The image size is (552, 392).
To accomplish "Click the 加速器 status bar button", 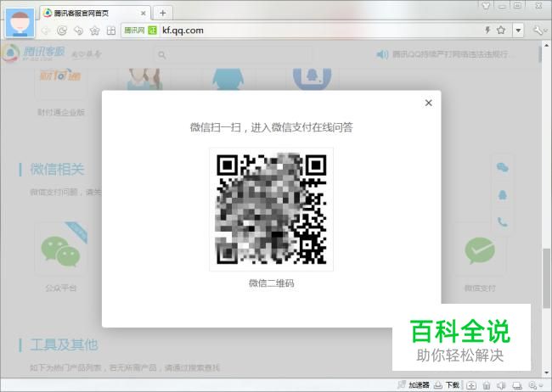I will [x=414, y=385].
